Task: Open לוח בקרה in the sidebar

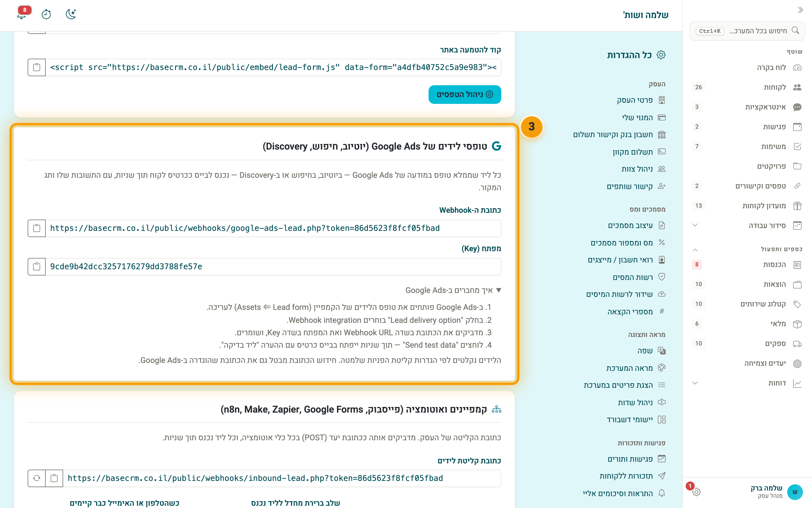Action: [x=747, y=67]
